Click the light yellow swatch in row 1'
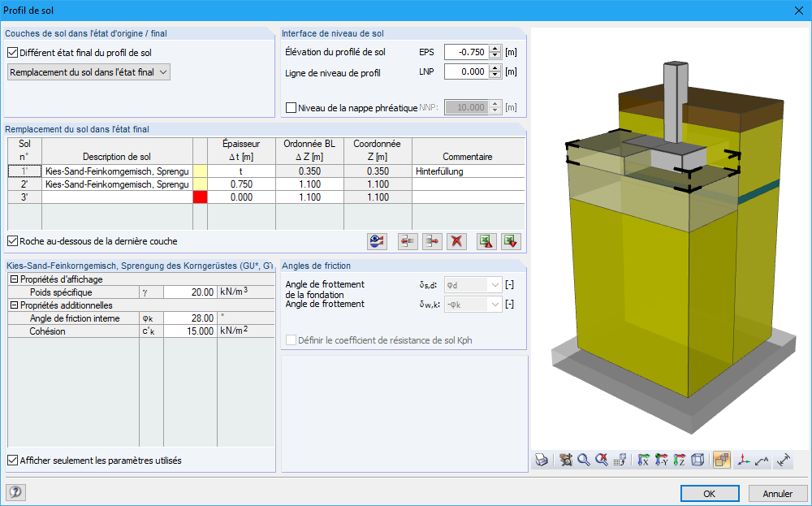812x506 pixels. pos(200,171)
